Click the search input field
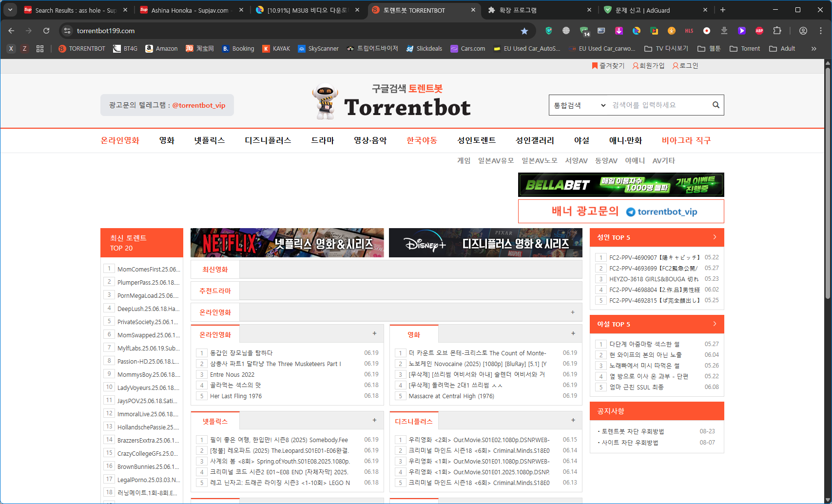The image size is (832, 504). coord(653,105)
